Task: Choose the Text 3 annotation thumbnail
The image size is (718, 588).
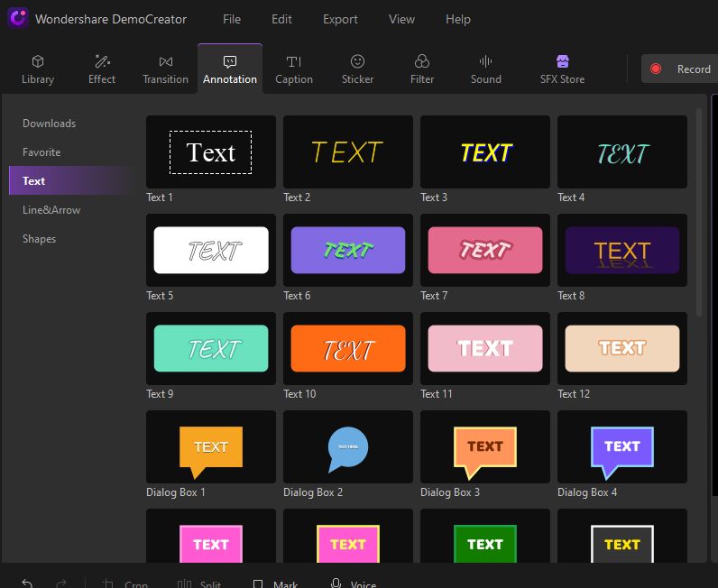Action: (485, 152)
